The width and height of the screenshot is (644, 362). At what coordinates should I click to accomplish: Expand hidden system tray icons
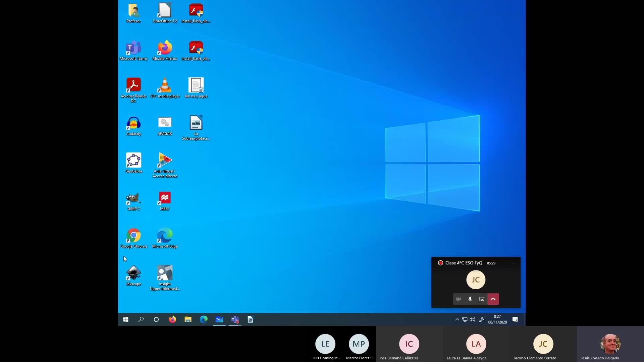tap(457, 319)
